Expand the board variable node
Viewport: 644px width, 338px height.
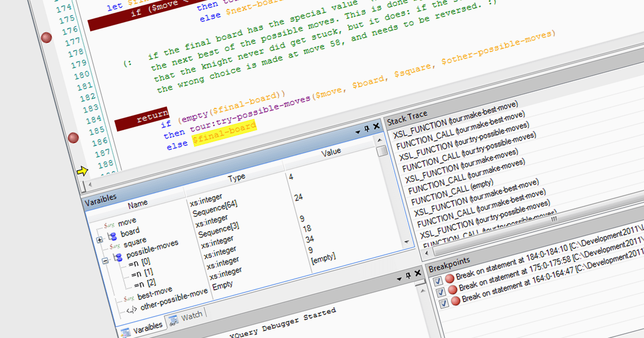(100, 239)
